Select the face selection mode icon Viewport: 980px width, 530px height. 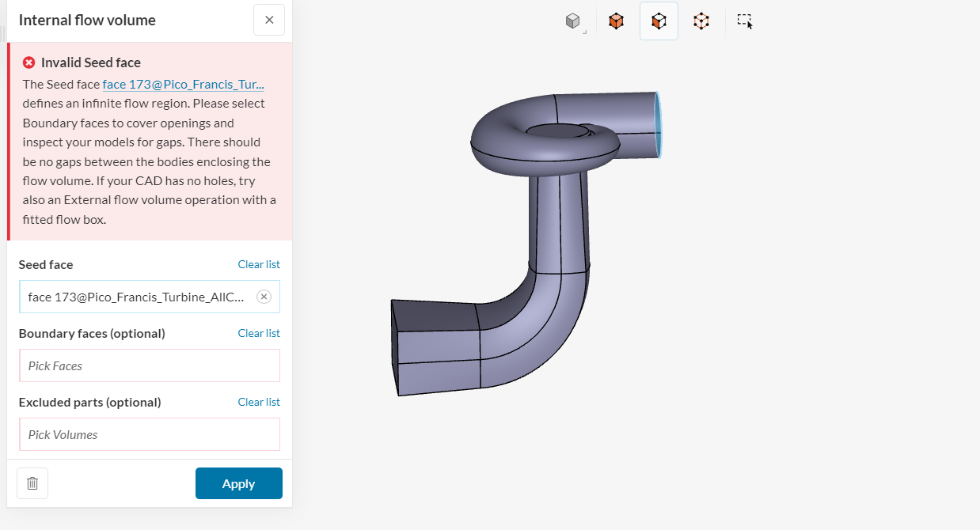pos(659,21)
